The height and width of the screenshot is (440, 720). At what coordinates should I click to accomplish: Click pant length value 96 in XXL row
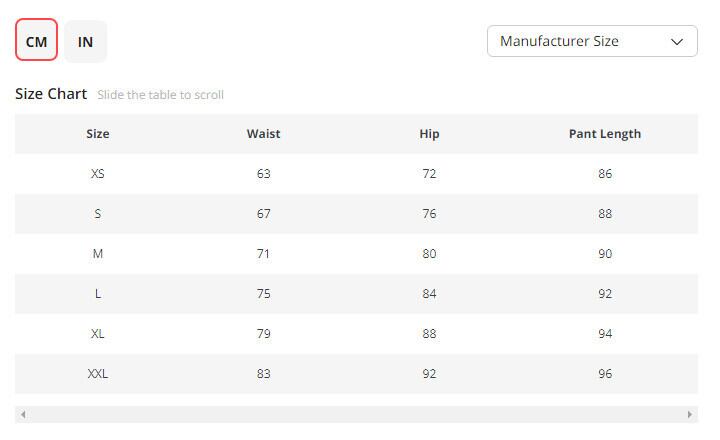pyautogui.click(x=604, y=374)
